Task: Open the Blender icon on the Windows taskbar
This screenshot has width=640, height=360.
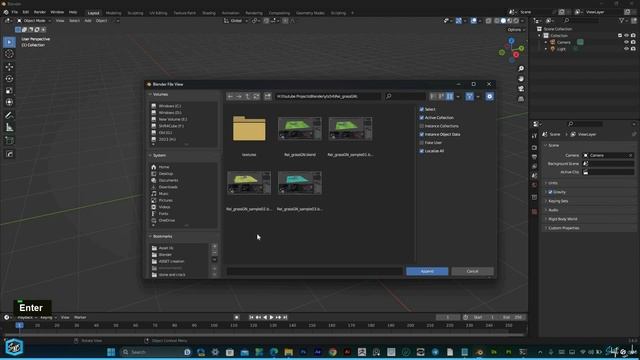Action: tap(479, 352)
